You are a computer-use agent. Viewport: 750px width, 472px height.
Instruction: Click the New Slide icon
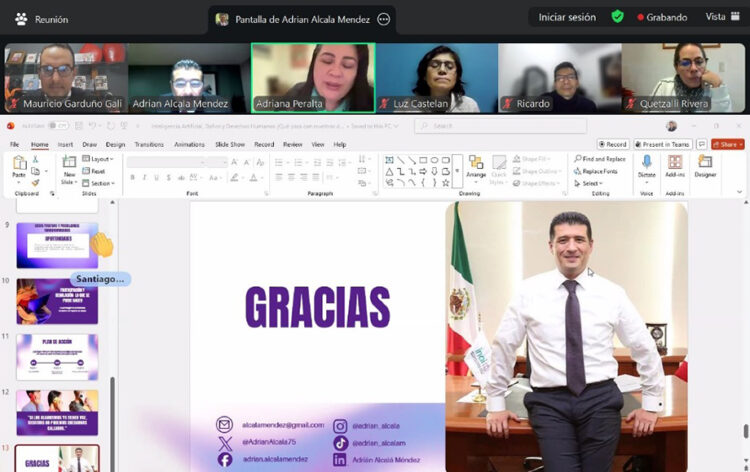point(69,163)
